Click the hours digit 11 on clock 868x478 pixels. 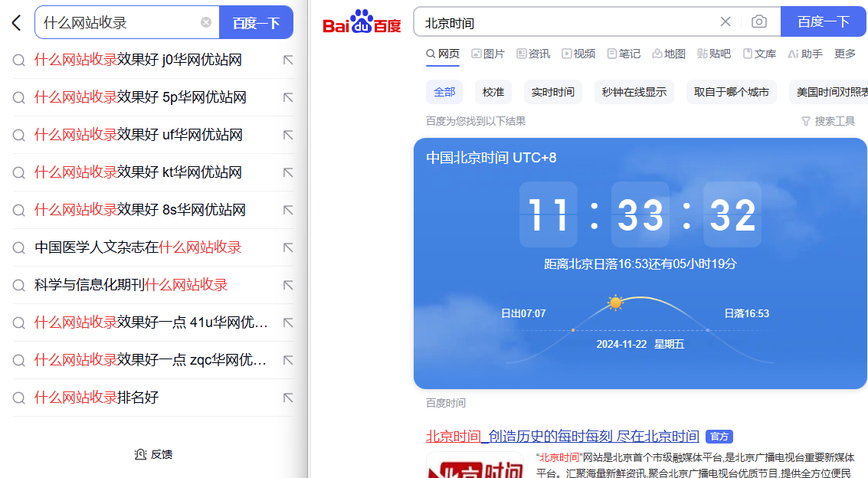[x=548, y=214]
